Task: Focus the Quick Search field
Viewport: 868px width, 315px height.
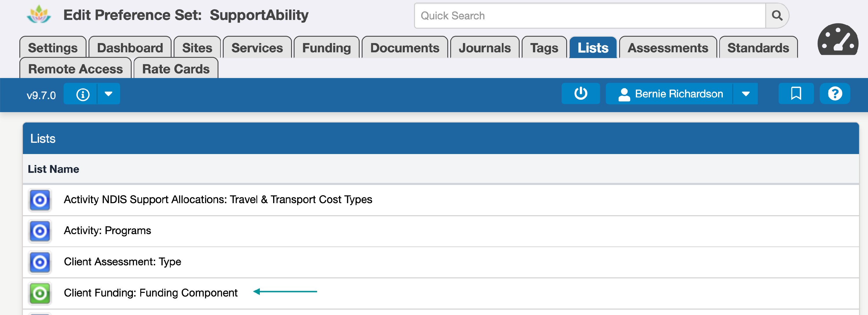Action: click(590, 16)
